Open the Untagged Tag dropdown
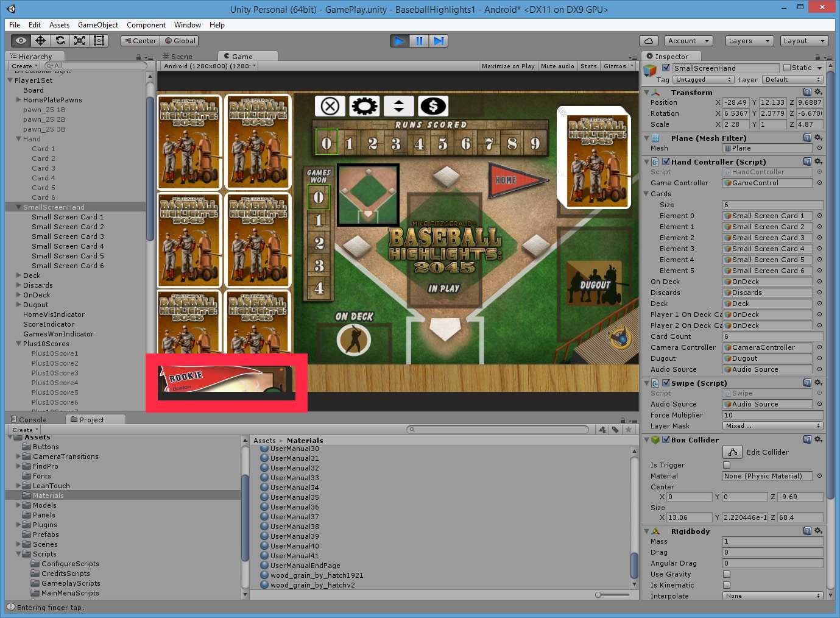 click(x=703, y=79)
